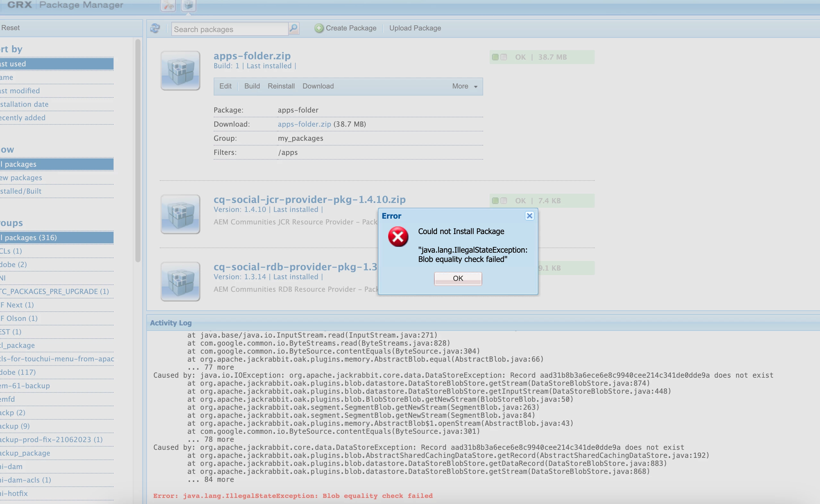
Task: Click the green plus Create Package icon
Action: pos(319,28)
